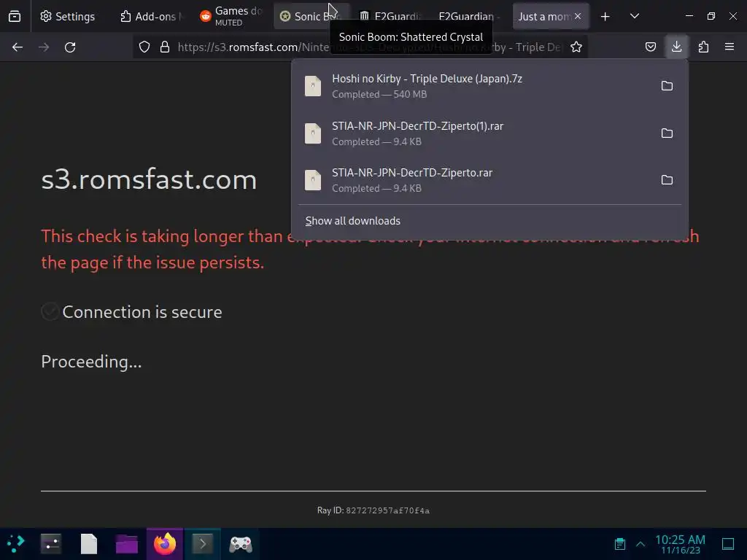Viewport: 747px width, 560px height.
Task: Open the terminal from the taskbar
Action: pyautogui.click(x=203, y=544)
